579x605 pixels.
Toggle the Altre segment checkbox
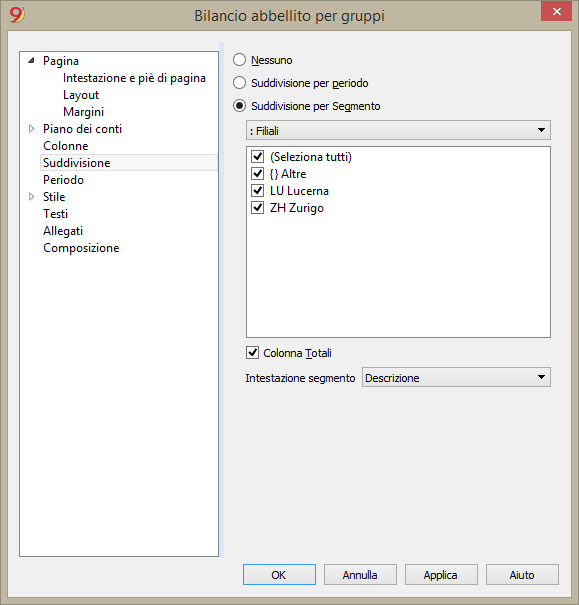(x=257, y=174)
